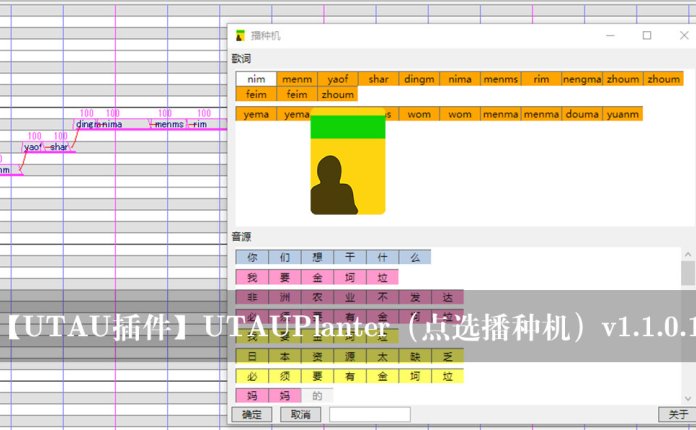Minimize the 播种机 window
The height and width of the screenshot is (430, 696).
pos(610,36)
